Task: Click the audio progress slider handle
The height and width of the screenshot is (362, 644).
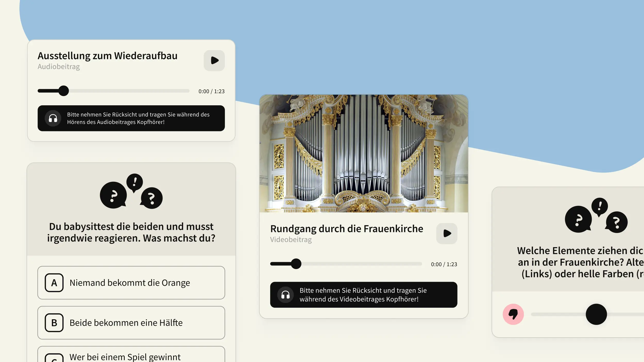Action: tap(63, 91)
